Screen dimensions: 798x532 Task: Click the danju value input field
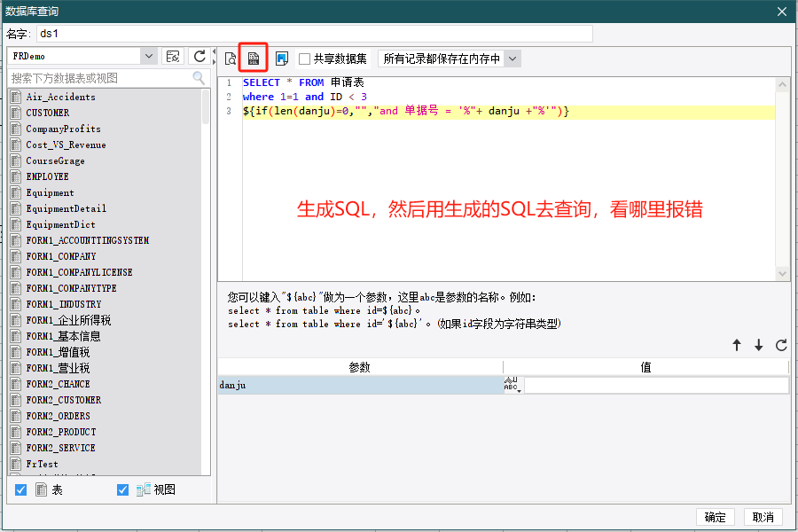(x=656, y=386)
